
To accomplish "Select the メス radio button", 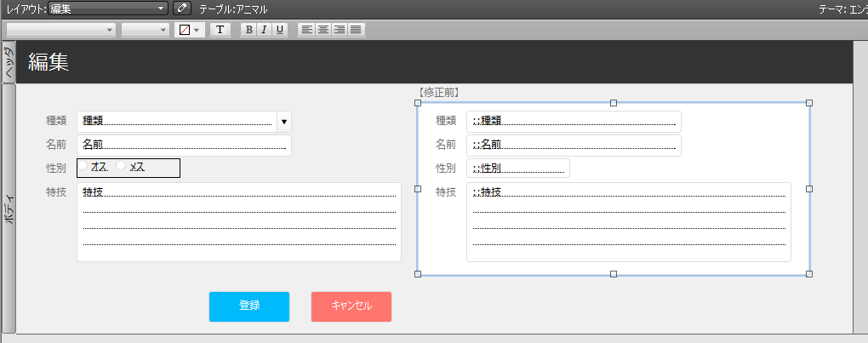I will pos(121,165).
